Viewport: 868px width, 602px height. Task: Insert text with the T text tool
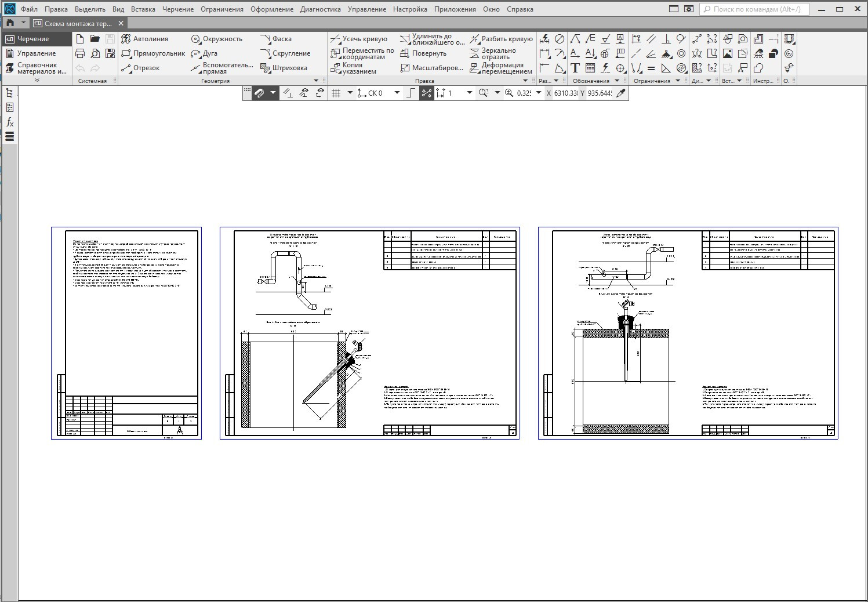coord(575,68)
